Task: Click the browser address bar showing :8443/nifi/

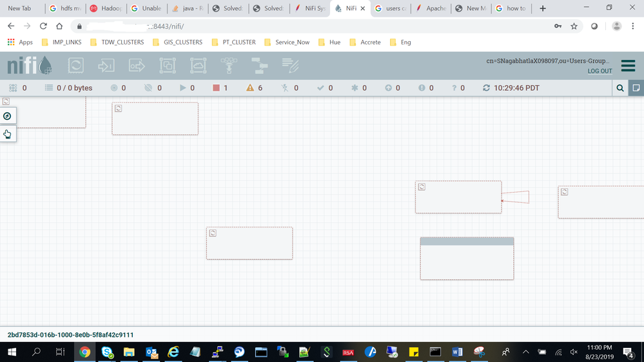Action: click(x=312, y=26)
